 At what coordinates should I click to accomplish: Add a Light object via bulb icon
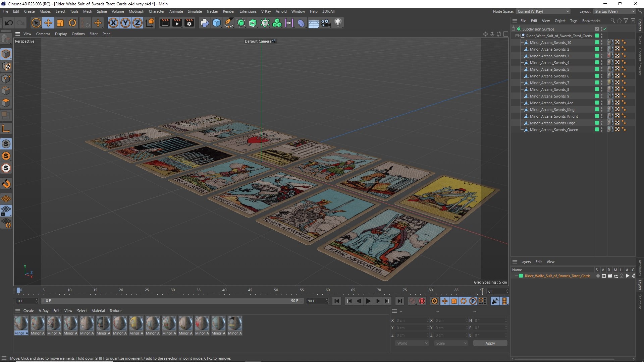pyautogui.click(x=338, y=23)
